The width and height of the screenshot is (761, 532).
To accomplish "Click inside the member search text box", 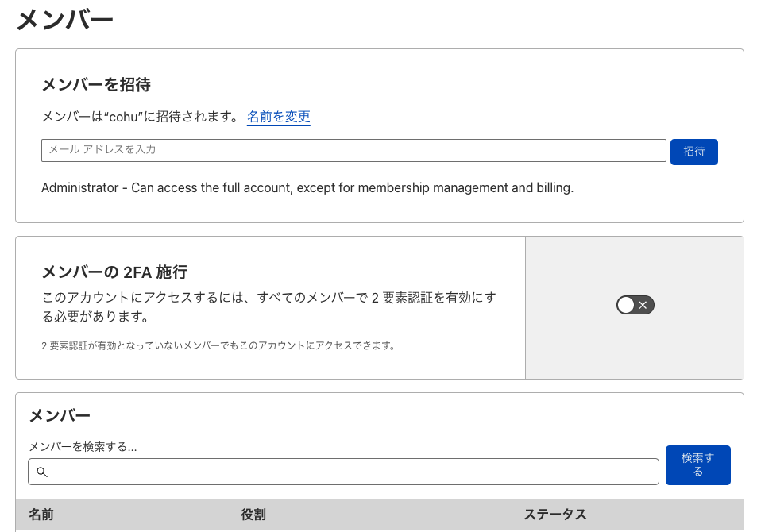I will tap(350, 472).
